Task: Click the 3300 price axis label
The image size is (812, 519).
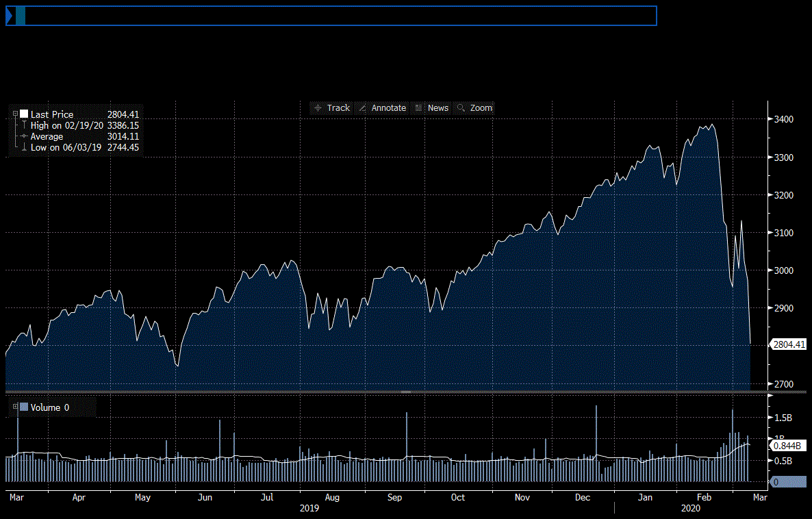Action: (783, 157)
